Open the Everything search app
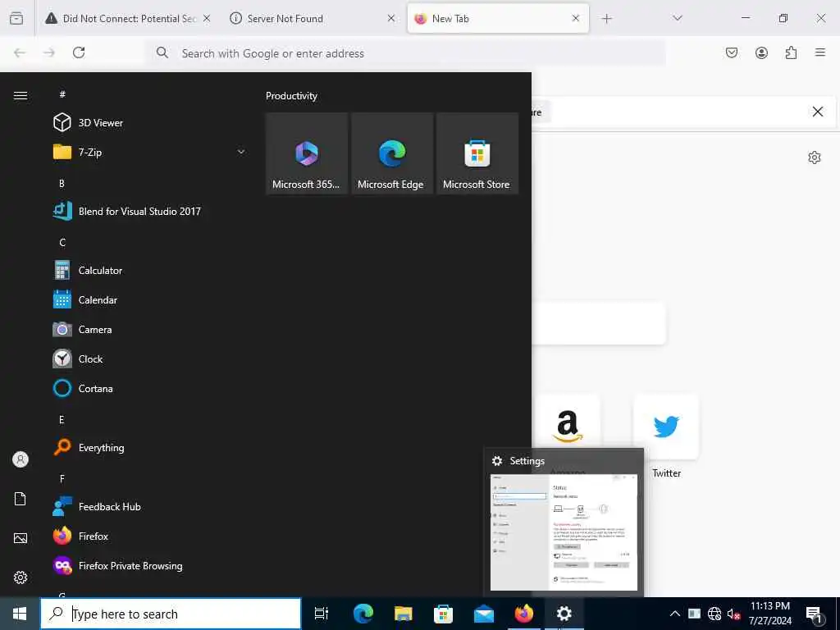This screenshot has height=630, width=840. coord(148,447)
